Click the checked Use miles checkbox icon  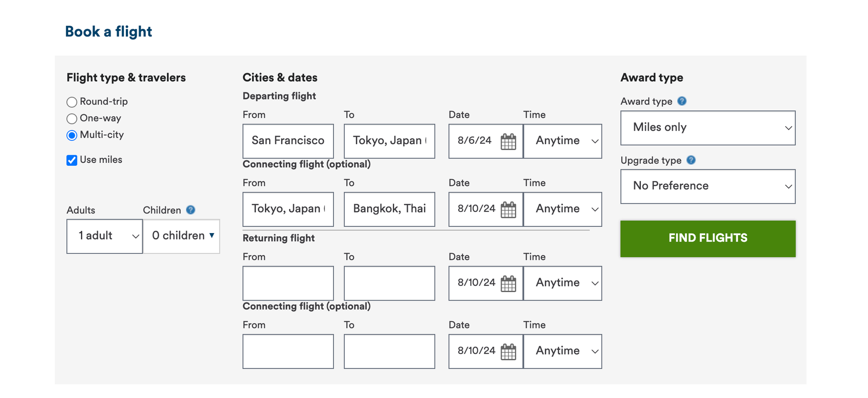(71, 160)
